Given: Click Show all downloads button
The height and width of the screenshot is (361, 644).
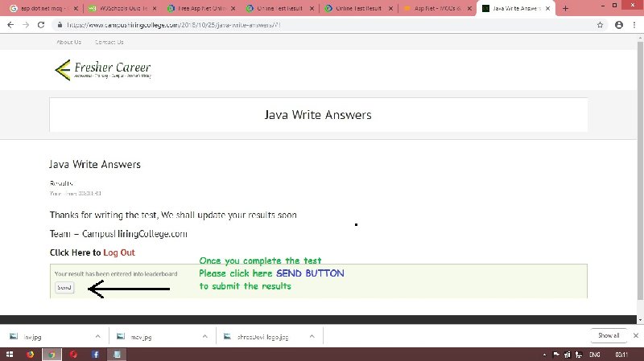Looking at the screenshot, I should (608, 335).
